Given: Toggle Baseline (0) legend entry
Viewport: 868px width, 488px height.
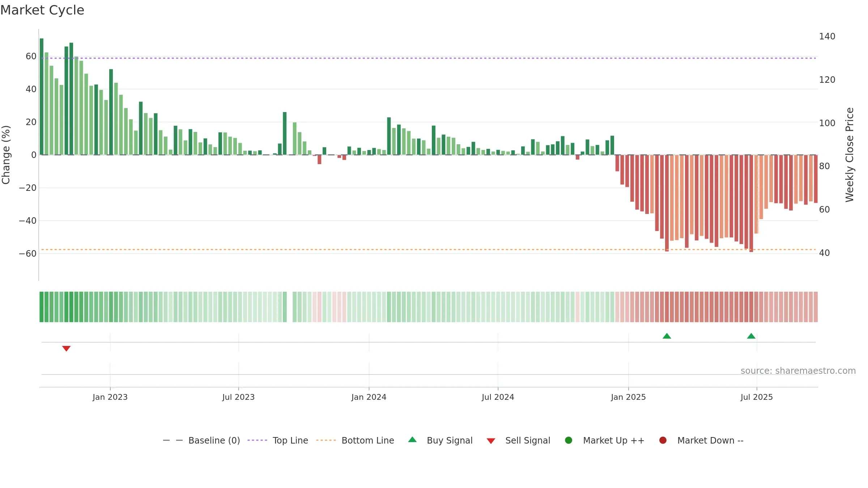Looking at the screenshot, I should [201, 440].
